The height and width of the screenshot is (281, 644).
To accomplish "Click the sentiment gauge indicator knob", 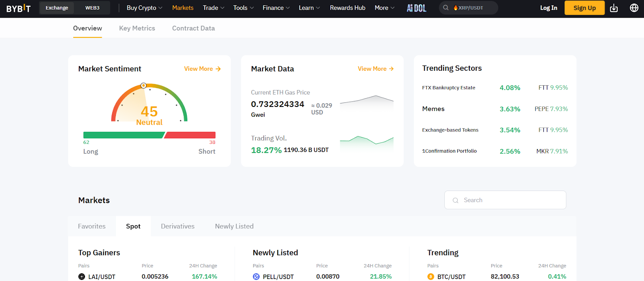I will (143, 86).
